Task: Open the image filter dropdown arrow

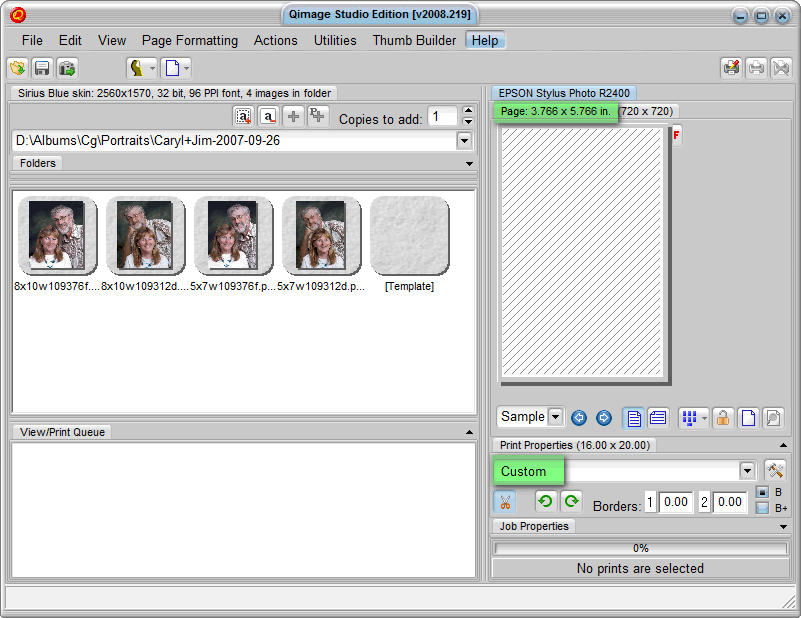Action: point(152,68)
